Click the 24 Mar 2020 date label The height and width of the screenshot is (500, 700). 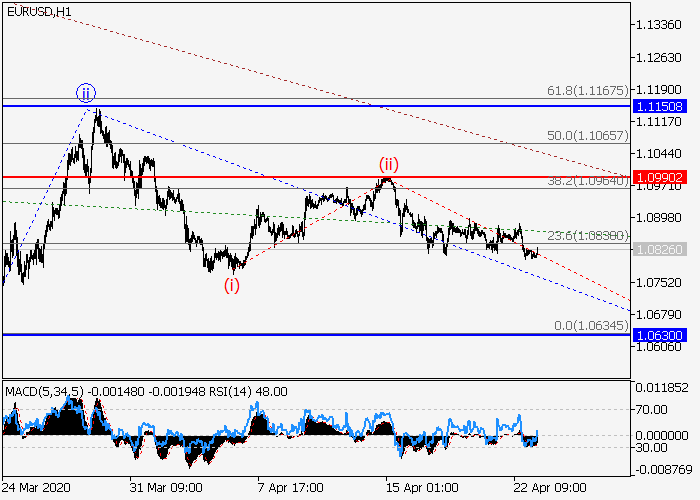point(39,489)
